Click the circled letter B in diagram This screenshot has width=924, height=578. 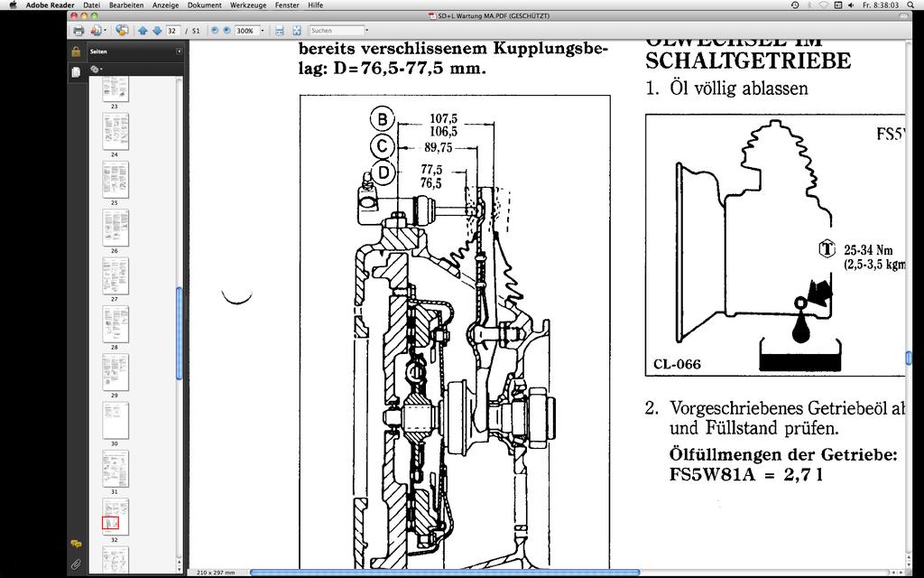click(x=382, y=120)
